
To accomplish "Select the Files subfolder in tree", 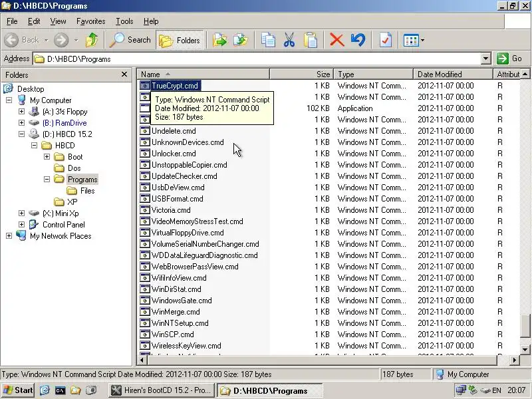I will click(87, 191).
